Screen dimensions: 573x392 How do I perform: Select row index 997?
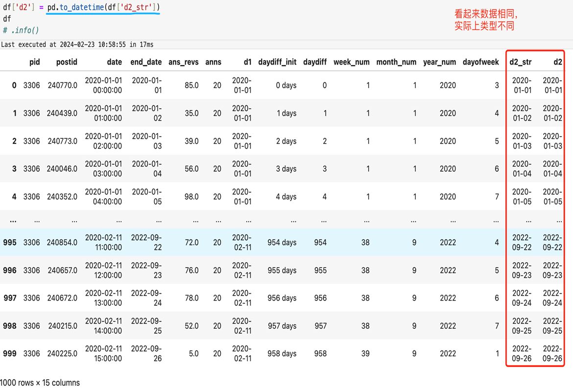(x=10, y=298)
